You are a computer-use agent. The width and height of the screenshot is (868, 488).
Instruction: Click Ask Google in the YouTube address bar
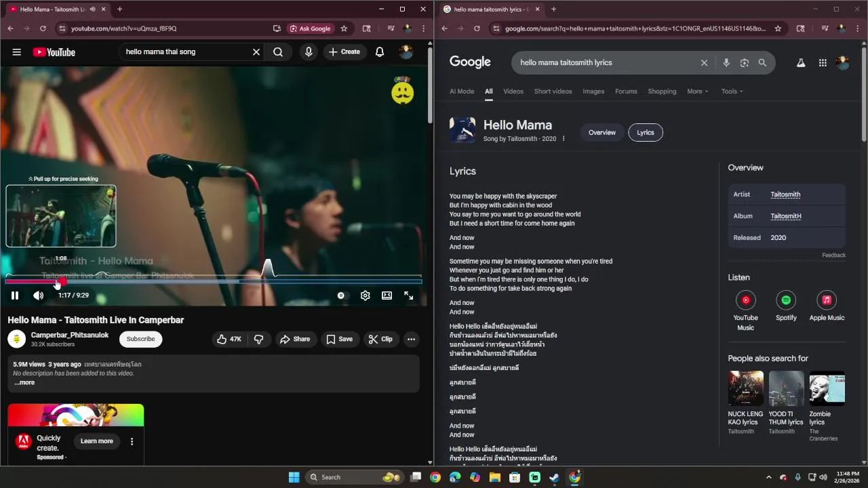(x=311, y=28)
